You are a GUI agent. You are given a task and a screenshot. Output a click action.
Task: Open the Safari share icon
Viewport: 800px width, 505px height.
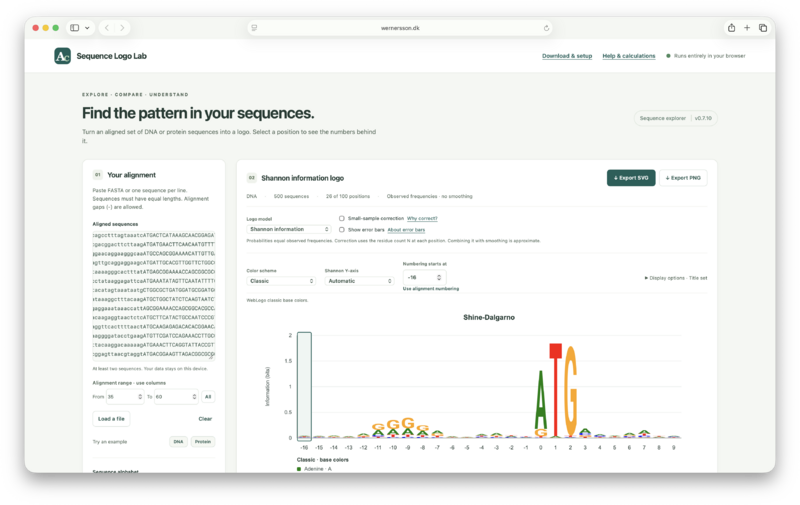731,28
